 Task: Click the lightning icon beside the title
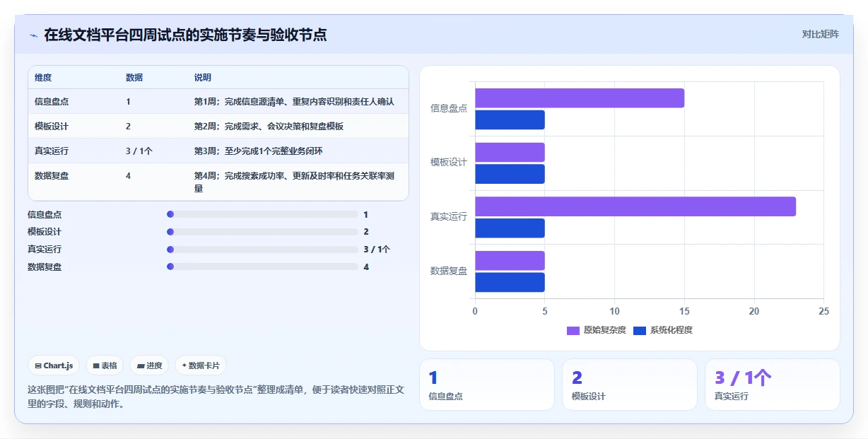(34, 35)
